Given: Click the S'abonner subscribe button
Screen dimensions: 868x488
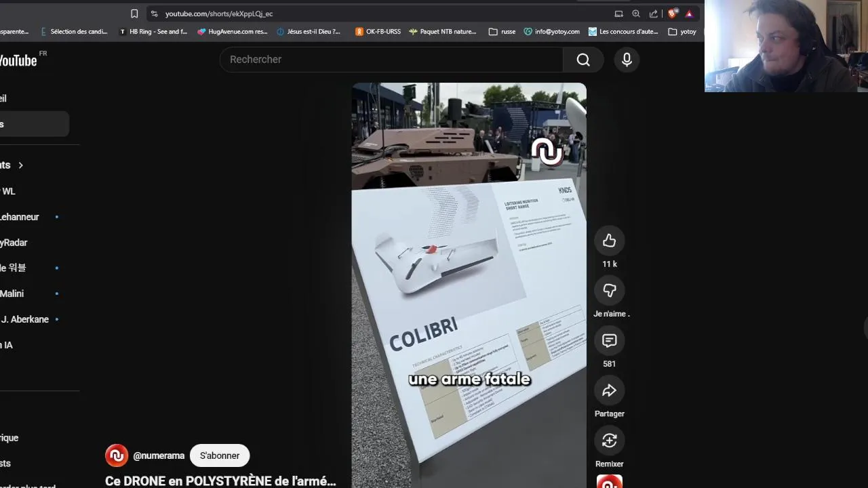Looking at the screenshot, I should click(x=220, y=455).
